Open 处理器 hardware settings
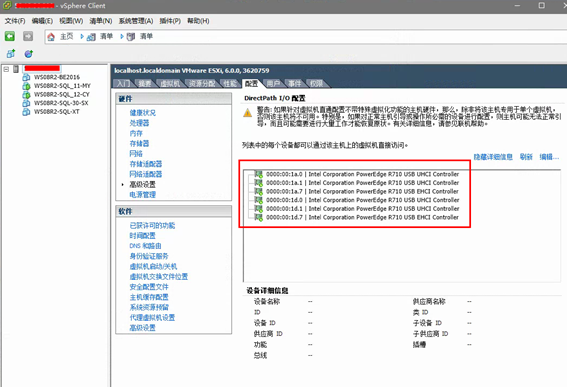567x387 pixels. tap(139, 123)
